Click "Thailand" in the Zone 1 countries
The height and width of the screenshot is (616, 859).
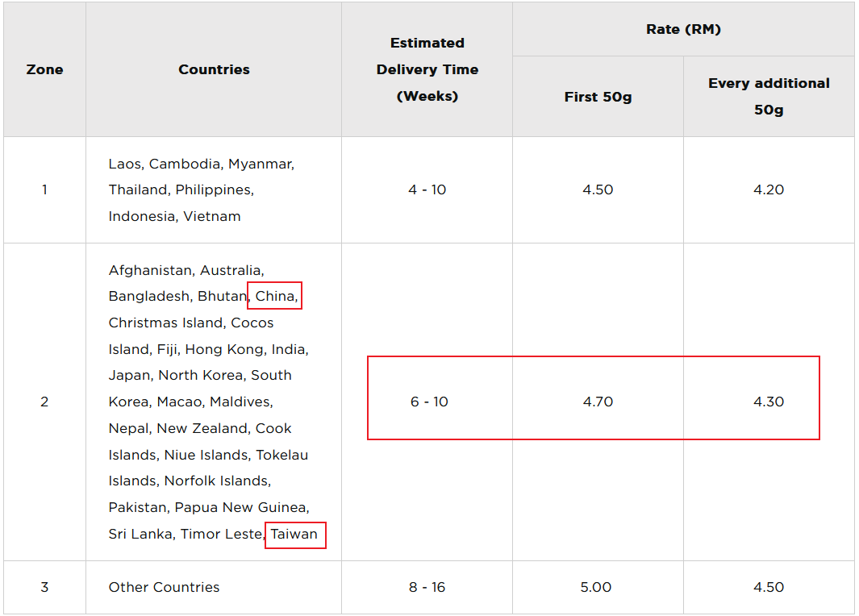[138, 190]
